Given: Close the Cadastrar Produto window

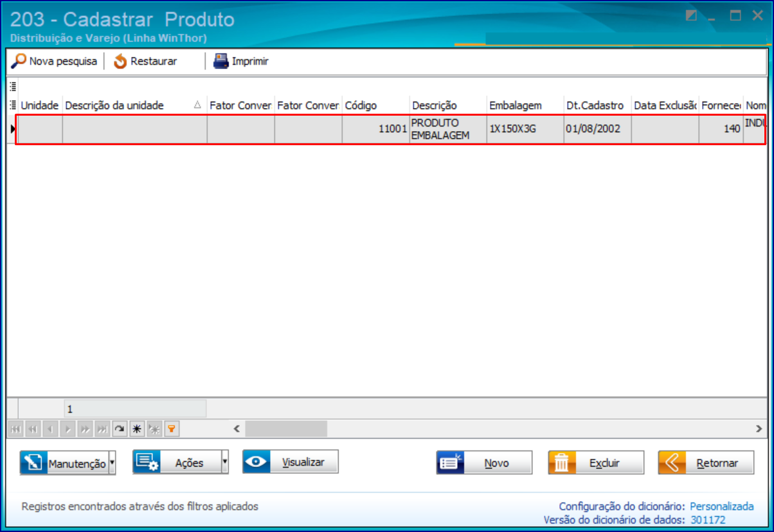Looking at the screenshot, I should click(757, 16).
